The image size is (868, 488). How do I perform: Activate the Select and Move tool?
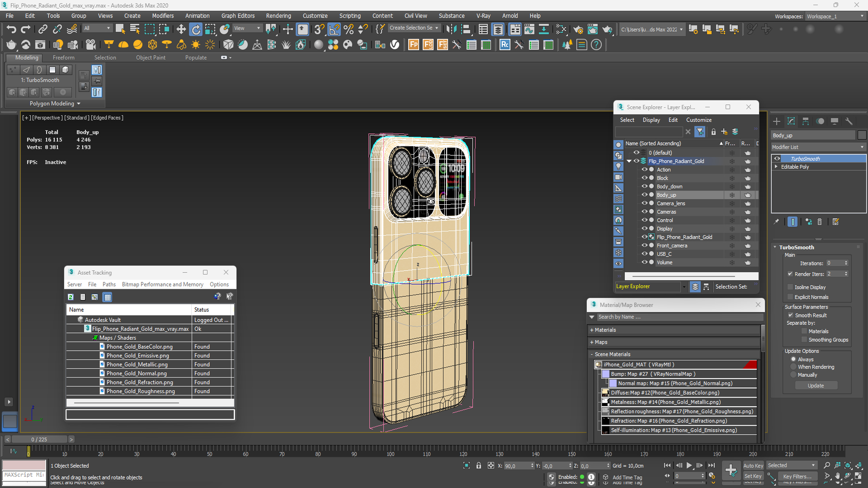click(181, 29)
